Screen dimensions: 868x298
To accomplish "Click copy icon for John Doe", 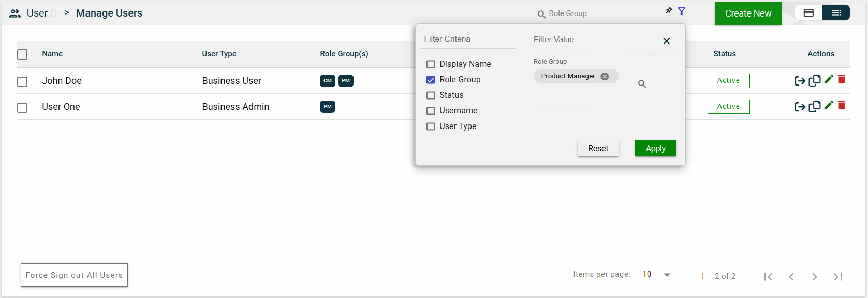I will click(x=815, y=80).
